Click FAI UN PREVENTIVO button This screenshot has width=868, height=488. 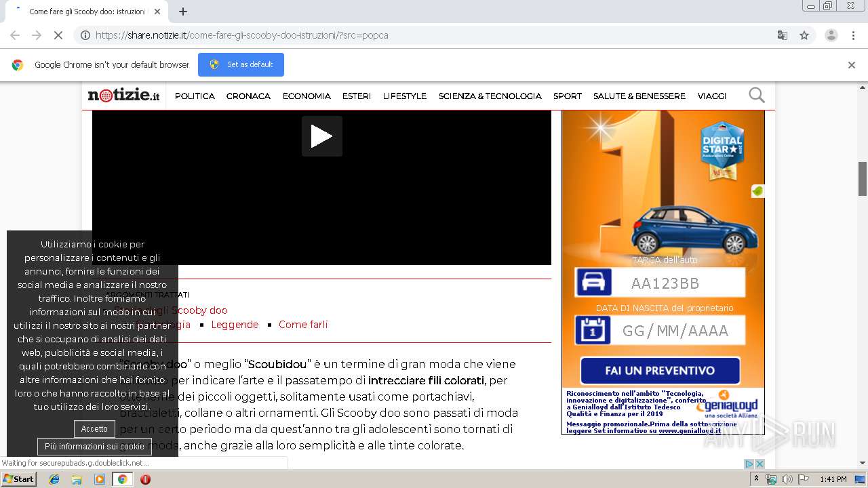[x=660, y=371]
